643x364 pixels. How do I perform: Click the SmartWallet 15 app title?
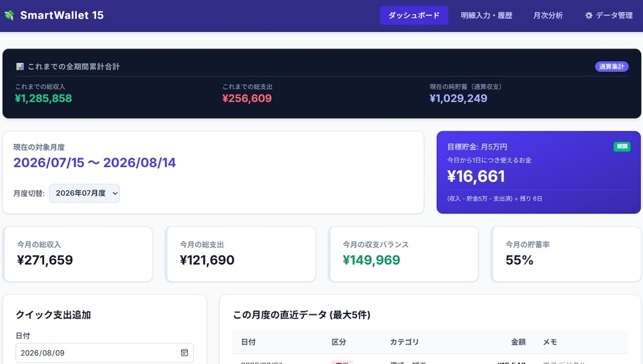(62, 15)
